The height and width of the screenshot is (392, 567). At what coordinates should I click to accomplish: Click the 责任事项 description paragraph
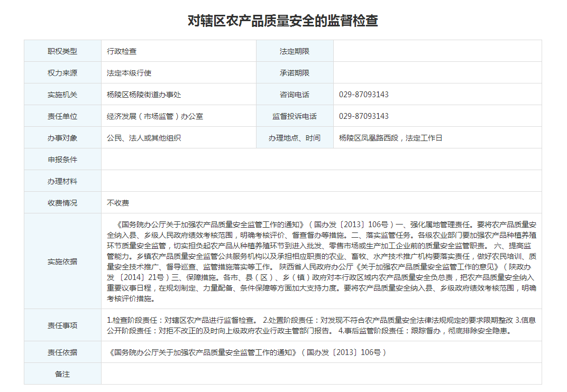click(x=321, y=325)
